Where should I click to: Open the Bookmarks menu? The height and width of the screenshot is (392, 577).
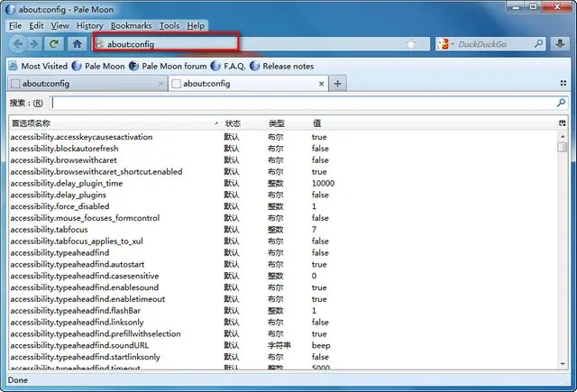click(x=131, y=26)
